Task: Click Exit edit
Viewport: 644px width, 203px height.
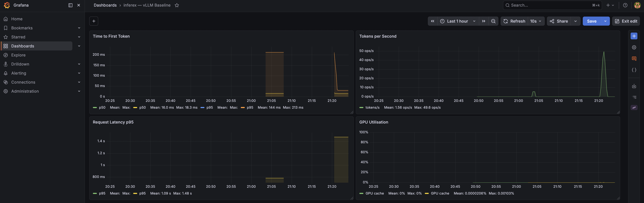Action: pos(626,21)
